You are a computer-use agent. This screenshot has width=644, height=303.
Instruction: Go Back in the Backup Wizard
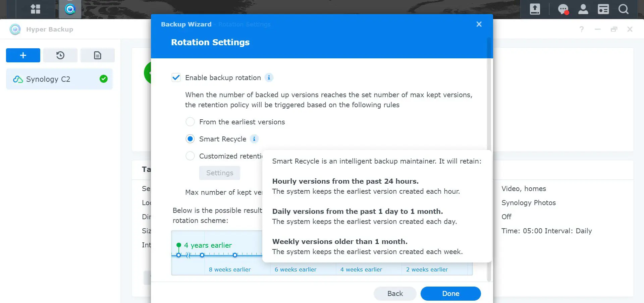tap(395, 294)
